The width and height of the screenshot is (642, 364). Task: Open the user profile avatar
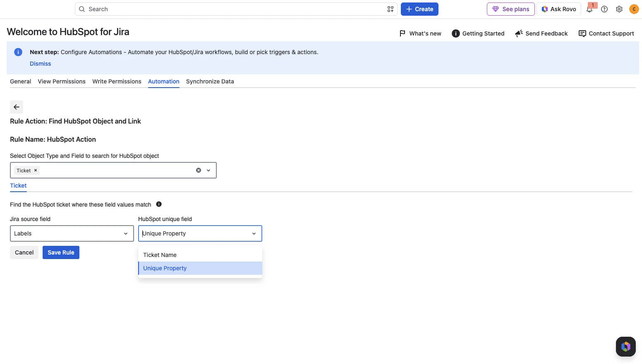[634, 9]
